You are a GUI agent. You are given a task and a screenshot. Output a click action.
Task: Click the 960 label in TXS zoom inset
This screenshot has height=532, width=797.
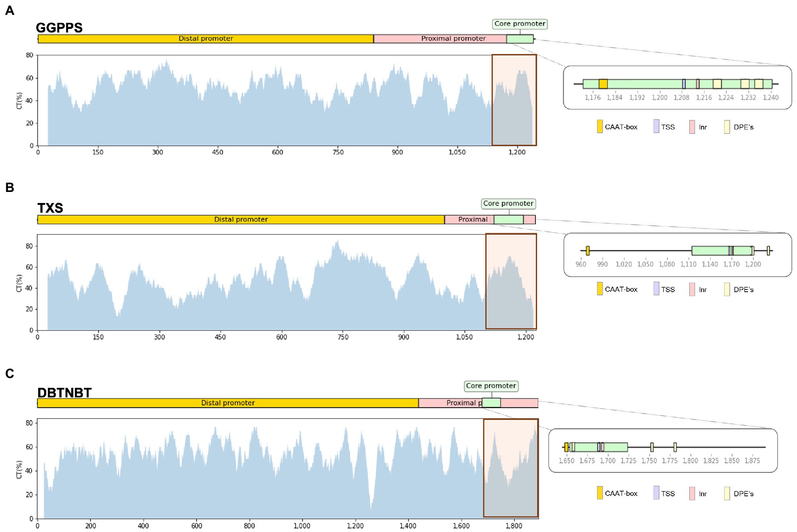coord(581,264)
